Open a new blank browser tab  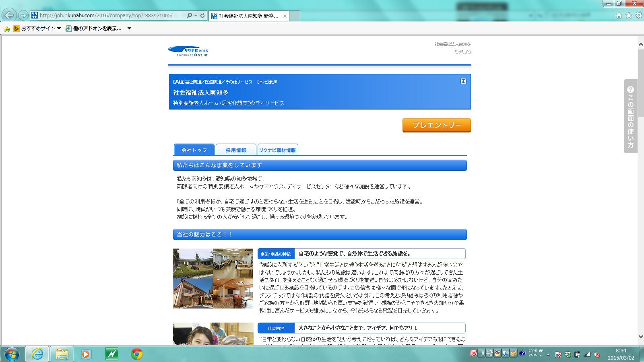tap(295, 16)
